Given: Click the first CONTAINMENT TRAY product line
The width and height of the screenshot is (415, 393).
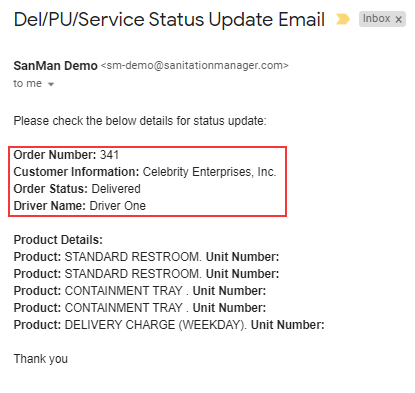Looking at the screenshot, I should [x=140, y=291].
